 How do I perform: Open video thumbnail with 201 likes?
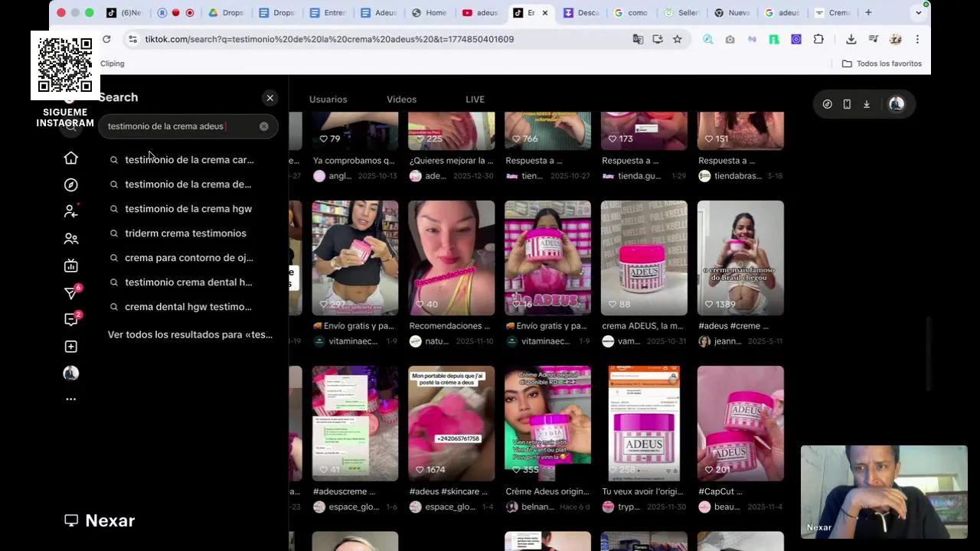pos(740,423)
